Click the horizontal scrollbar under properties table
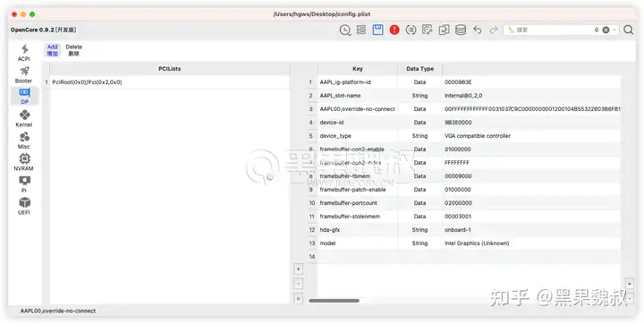The image size is (644, 324). point(334,301)
